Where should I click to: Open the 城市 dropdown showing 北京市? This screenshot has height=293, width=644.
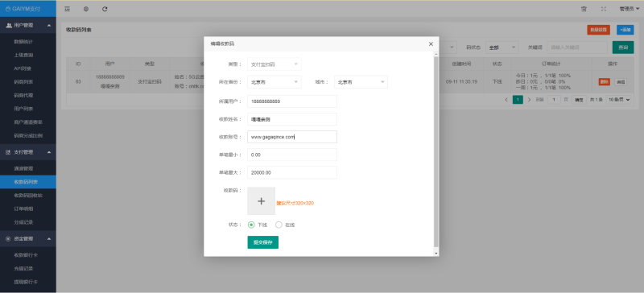361,82
